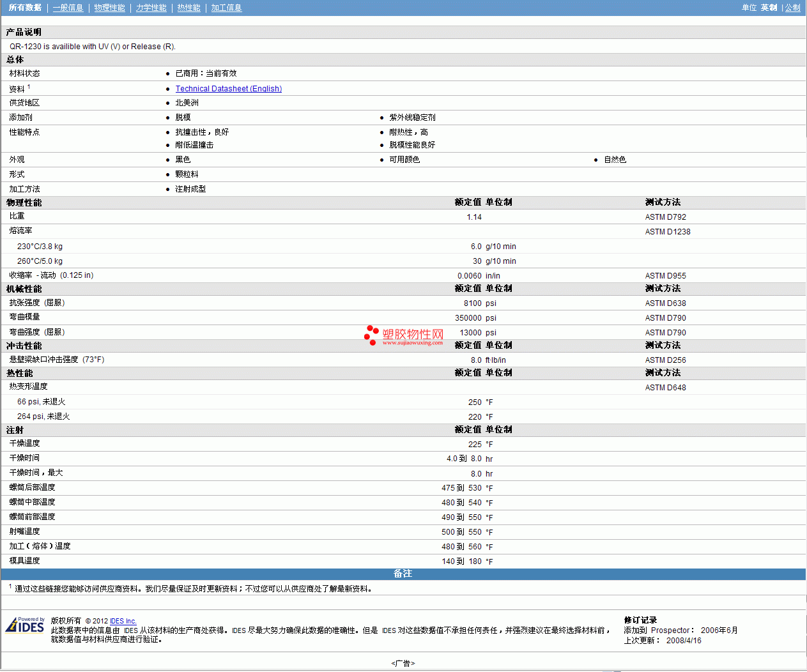
Task: Click the 耐热性，高 feature entry
Action: pyautogui.click(x=409, y=132)
